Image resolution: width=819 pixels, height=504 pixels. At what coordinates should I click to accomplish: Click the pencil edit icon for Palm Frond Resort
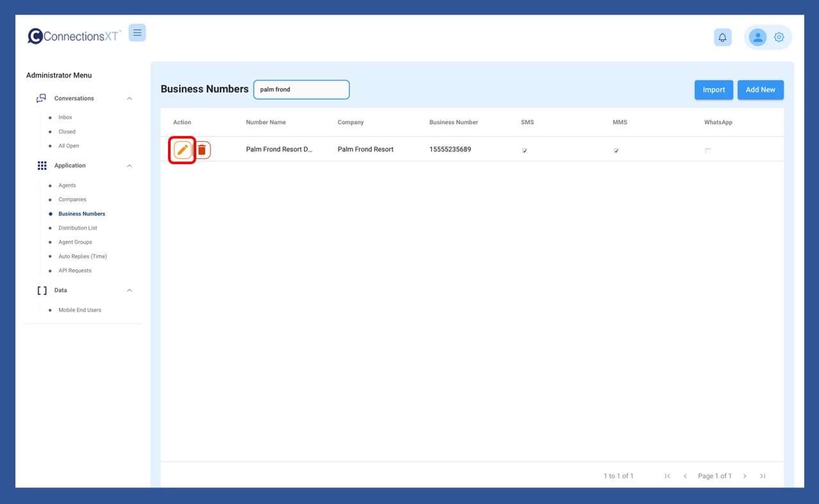click(182, 150)
